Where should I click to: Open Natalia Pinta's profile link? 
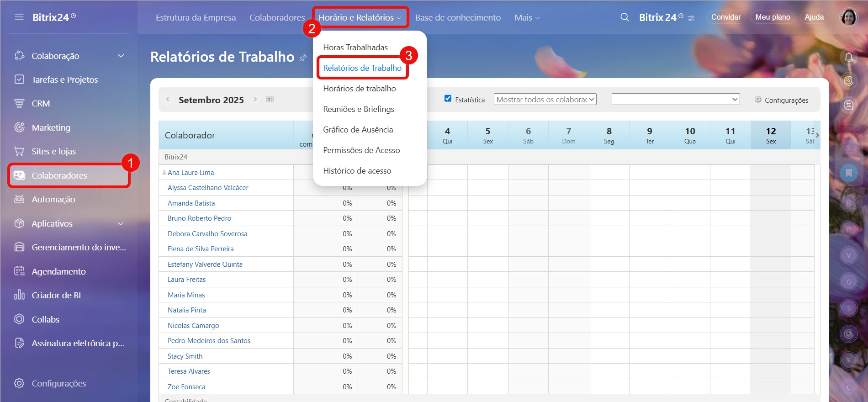(x=187, y=310)
